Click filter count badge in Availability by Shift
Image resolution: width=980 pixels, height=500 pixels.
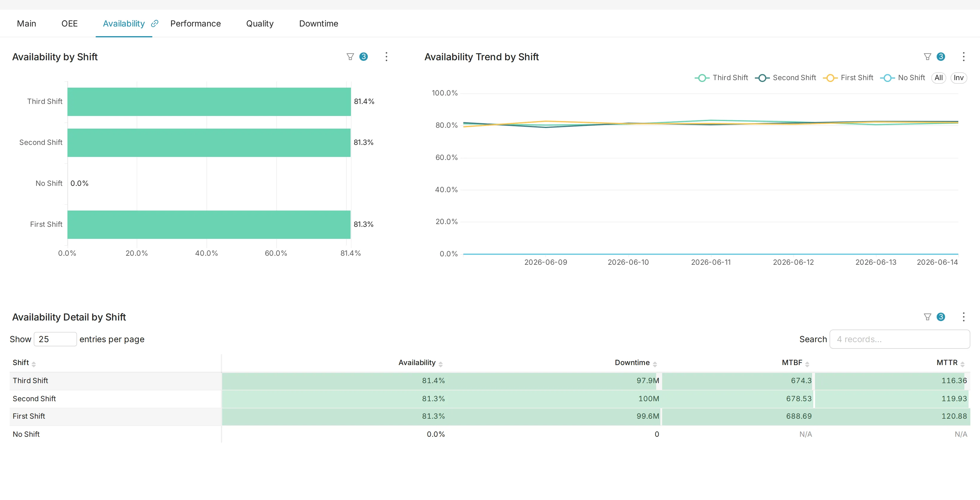coord(363,57)
